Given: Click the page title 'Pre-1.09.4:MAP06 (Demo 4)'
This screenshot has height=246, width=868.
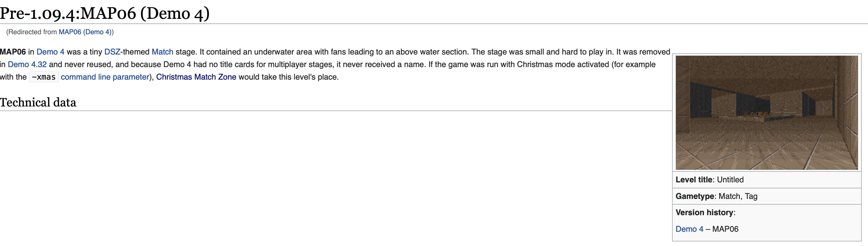Looking at the screenshot, I should 105,13.
